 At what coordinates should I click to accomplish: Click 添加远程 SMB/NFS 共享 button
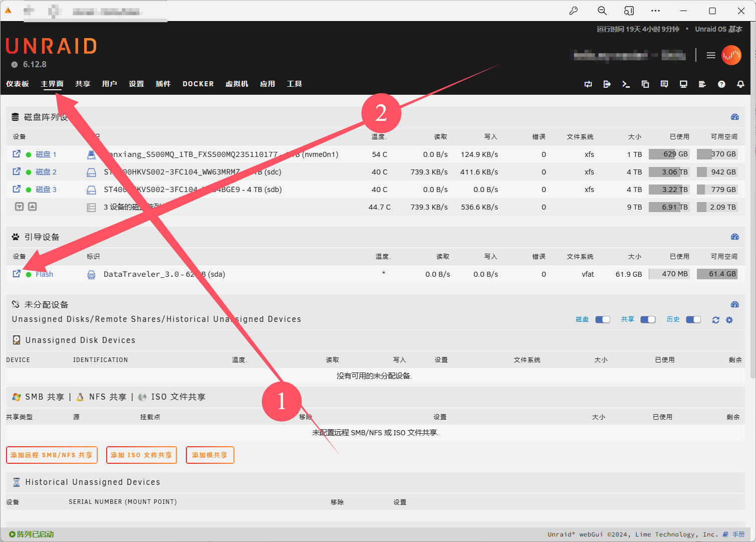pos(52,455)
